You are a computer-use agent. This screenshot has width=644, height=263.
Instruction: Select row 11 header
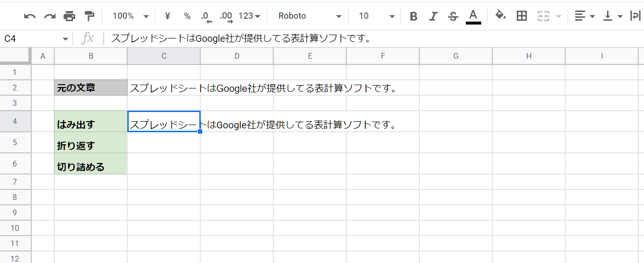(x=15, y=243)
